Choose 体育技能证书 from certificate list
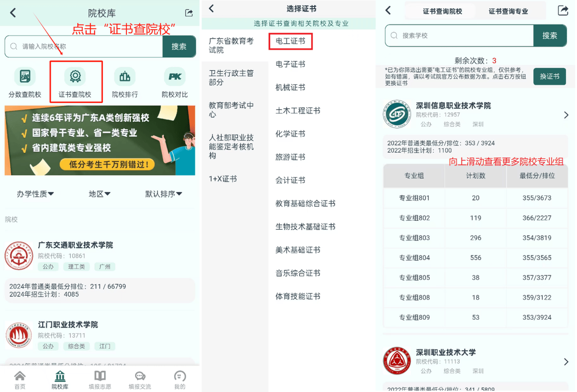 pyautogui.click(x=298, y=296)
